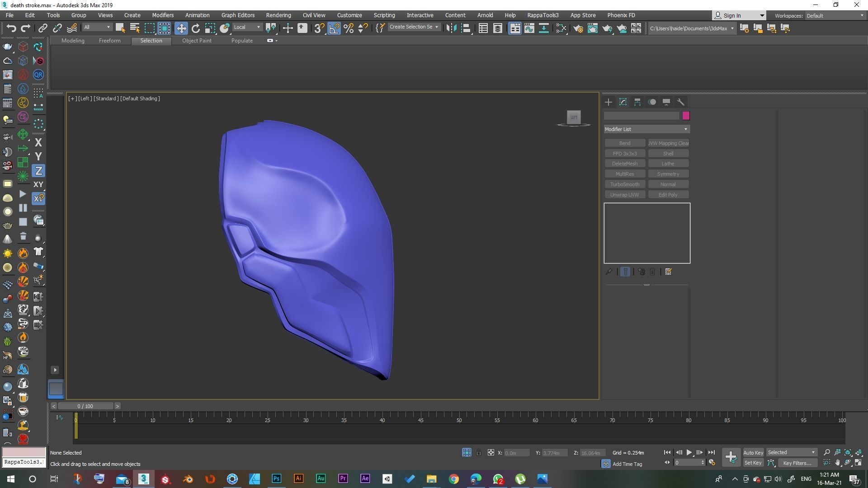This screenshot has height=488, width=868.
Task: Click the Symmetry modifier button
Action: tap(668, 174)
